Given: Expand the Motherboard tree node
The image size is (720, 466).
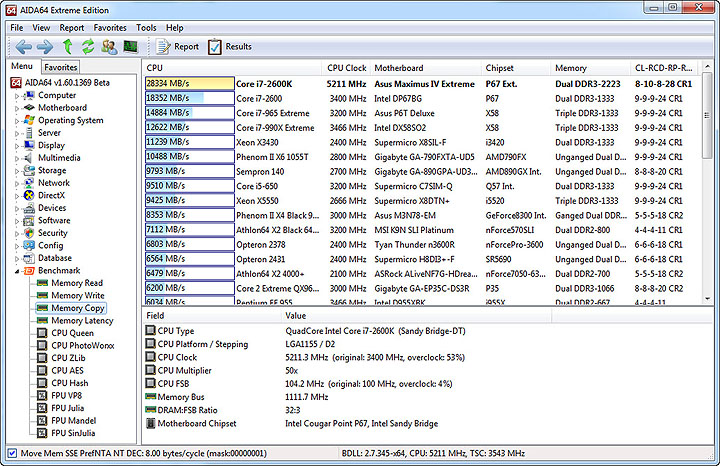Looking at the screenshot, I should pyautogui.click(x=17, y=108).
